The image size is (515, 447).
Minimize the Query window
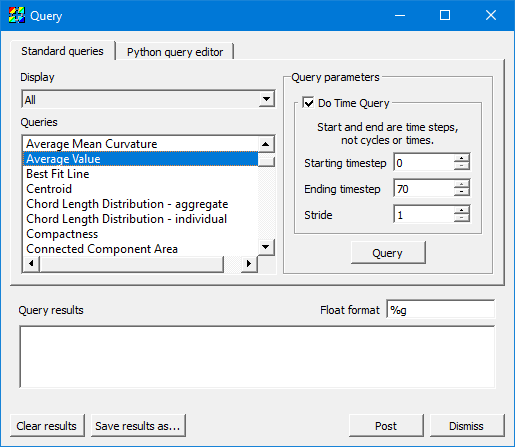400,15
